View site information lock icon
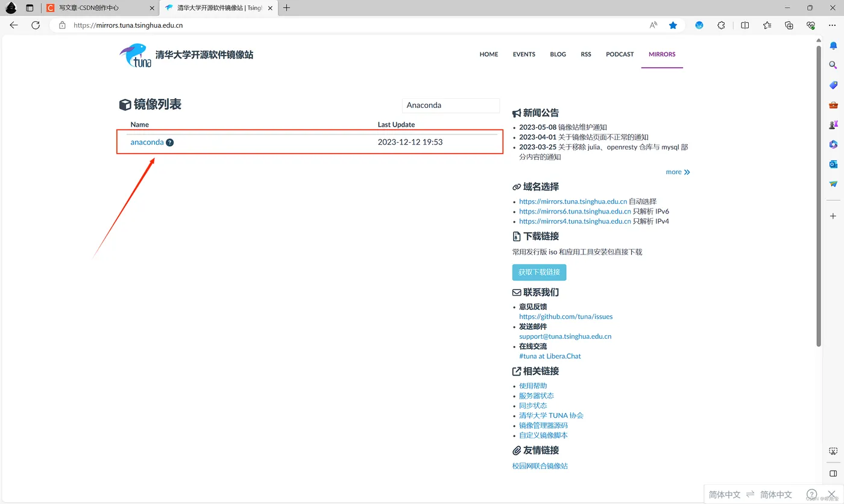Image resolution: width=844 pixels, height=504 pixels. [x=61, y=25]
